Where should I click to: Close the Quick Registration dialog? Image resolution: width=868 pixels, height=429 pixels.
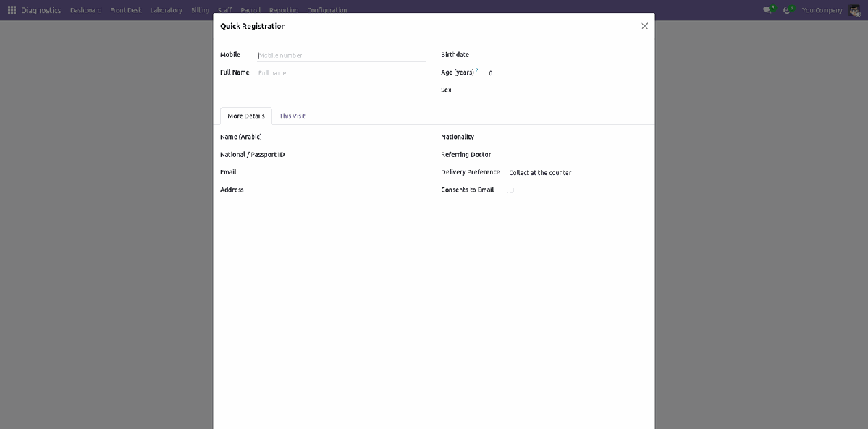click(x=644, y=26)
